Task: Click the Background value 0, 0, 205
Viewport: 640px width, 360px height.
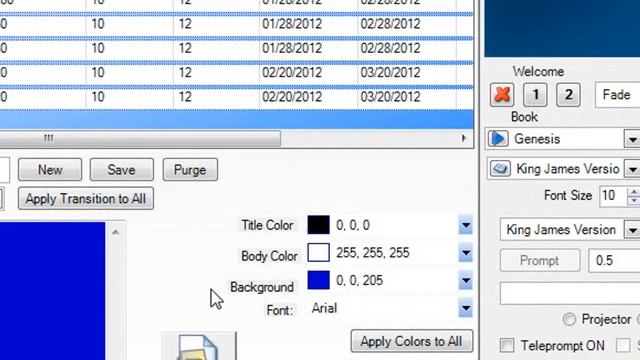Action: click(360, 281)
